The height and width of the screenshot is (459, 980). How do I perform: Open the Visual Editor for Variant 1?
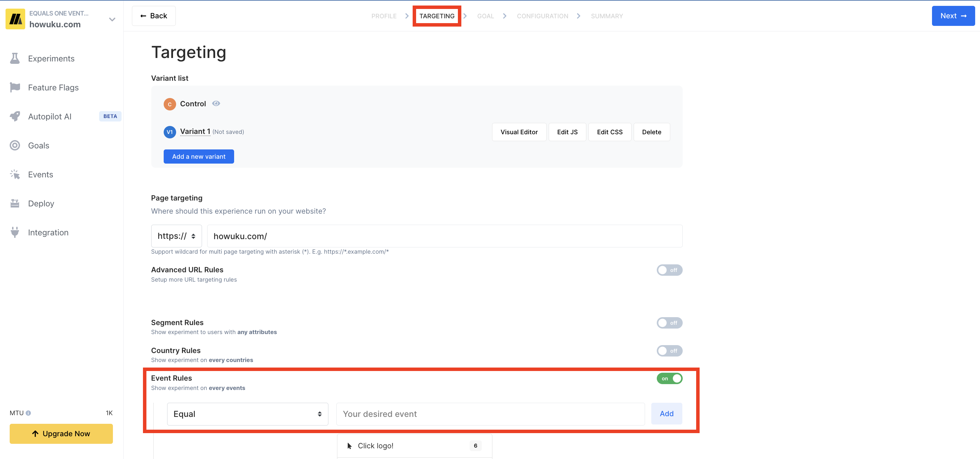pos(519,132)
